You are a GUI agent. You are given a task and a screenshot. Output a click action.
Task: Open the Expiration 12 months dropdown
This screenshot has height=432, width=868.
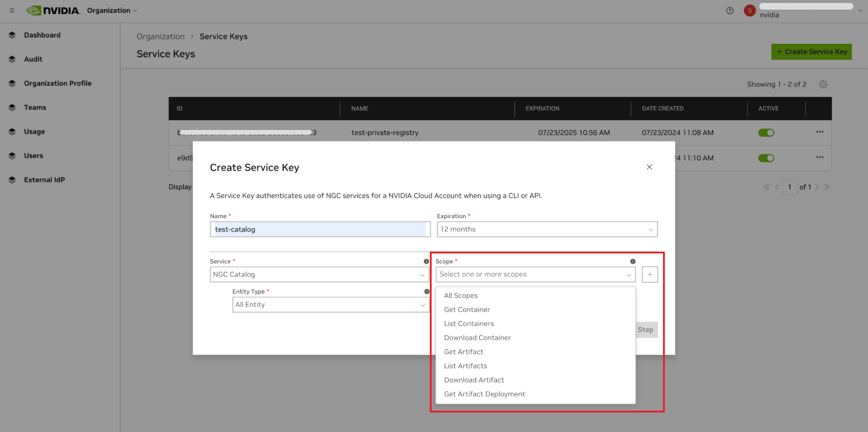coord(547,229)
